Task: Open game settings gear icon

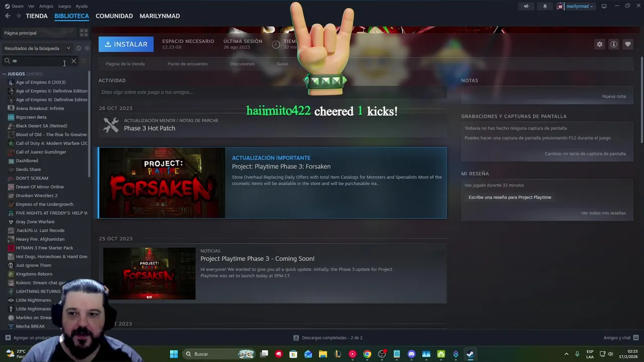Action: pyautogui.click(x=599, y=44)
